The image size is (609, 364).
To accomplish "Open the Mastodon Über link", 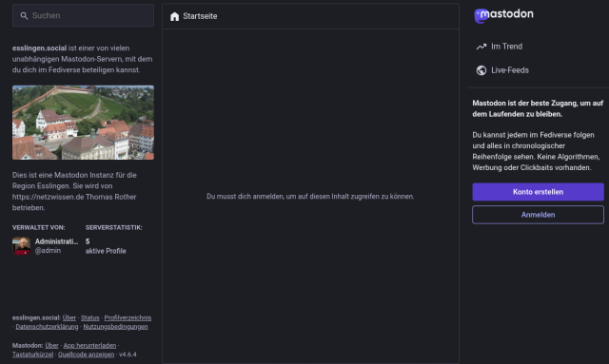I will tap(51, 345).
